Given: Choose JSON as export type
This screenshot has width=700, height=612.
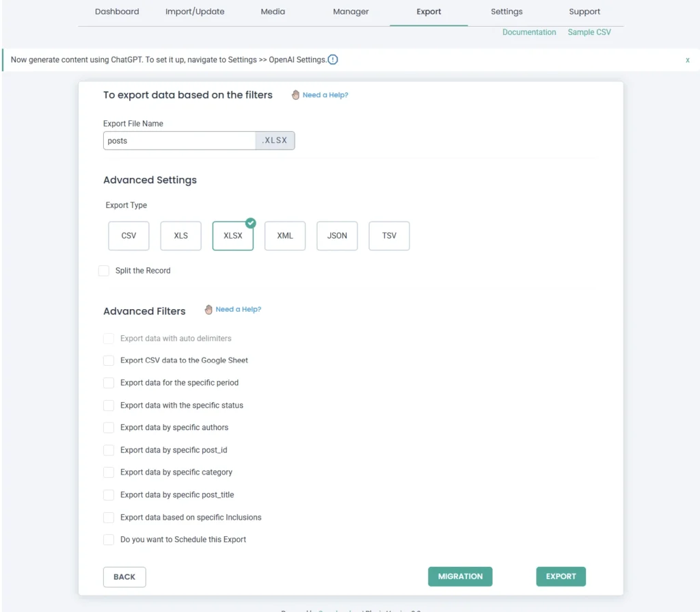Looking at the screenshot, I should click(337, 236).
